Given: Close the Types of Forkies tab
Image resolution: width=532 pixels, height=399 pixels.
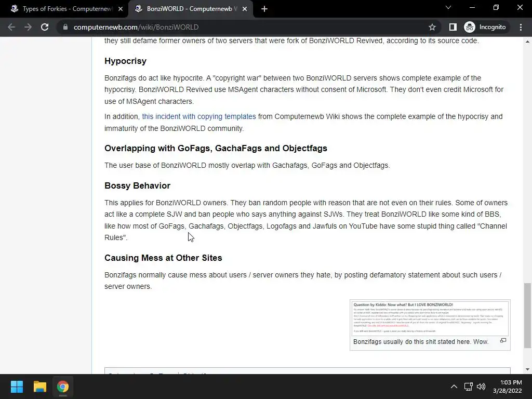Looking at the screenshot, I should point(121,9).
